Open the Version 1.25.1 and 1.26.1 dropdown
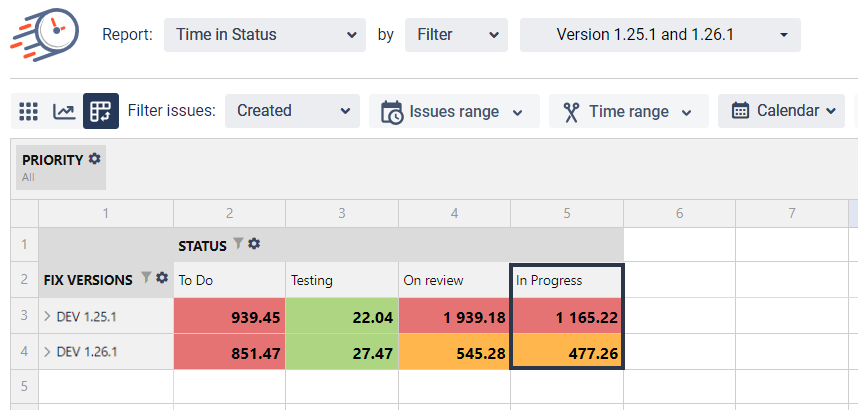Image resolution: width=858 pixels, height=410 pixels. pos(659,35)
